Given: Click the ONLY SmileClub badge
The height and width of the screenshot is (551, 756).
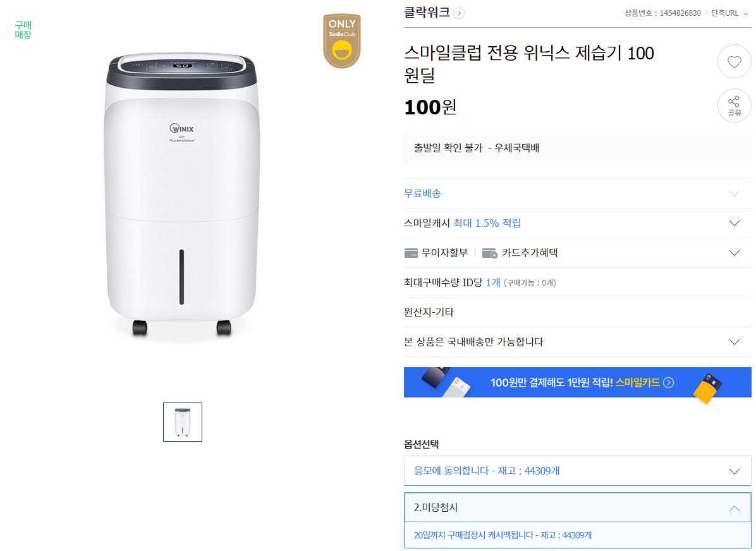Looking at the screenshot, I should [342, 41].
